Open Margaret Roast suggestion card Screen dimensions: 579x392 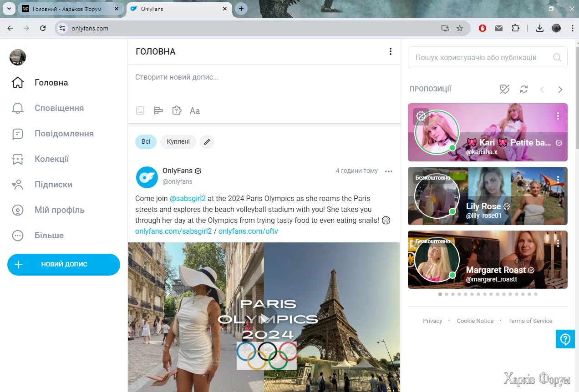(488, 260)
